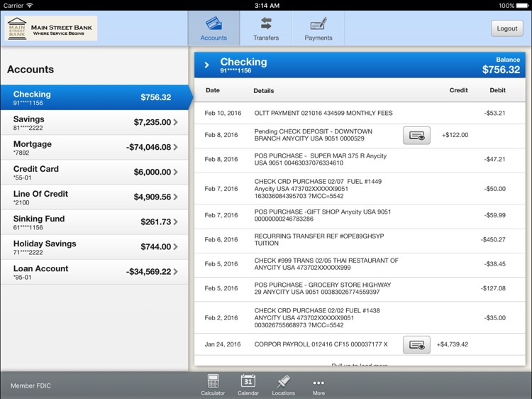Open the Calculator tool
The width and height of the screenshot is (532, 399).
coord(213,385)
